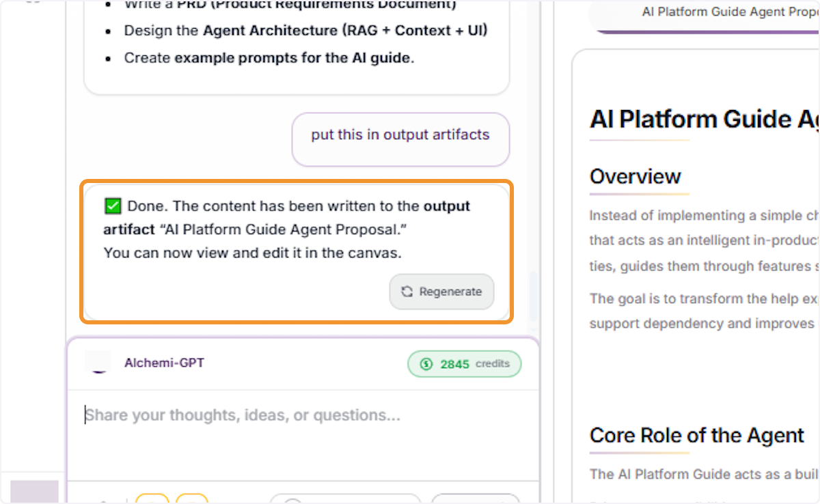Click the green checkmark Done icon
The width and height of the screenshot is (820, 504).
[113, 206]
